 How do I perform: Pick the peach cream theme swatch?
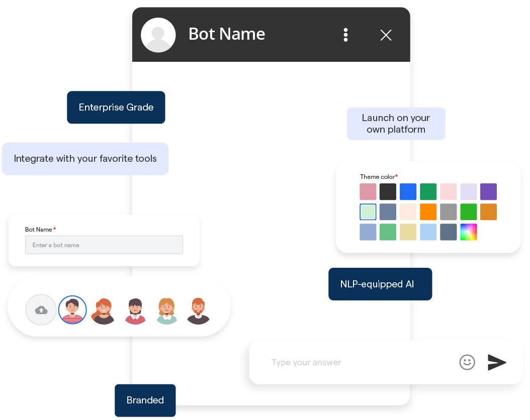[408, 212]
